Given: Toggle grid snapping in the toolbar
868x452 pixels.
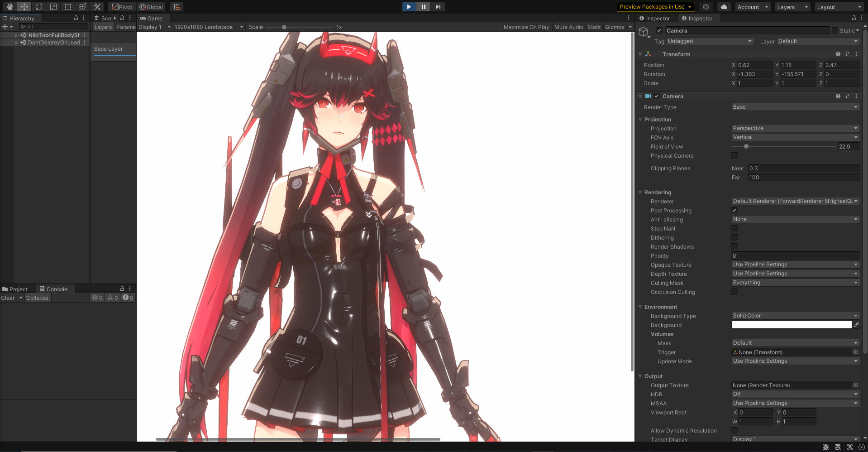Looking at the screenshot, I should click(x=176, y=7).
